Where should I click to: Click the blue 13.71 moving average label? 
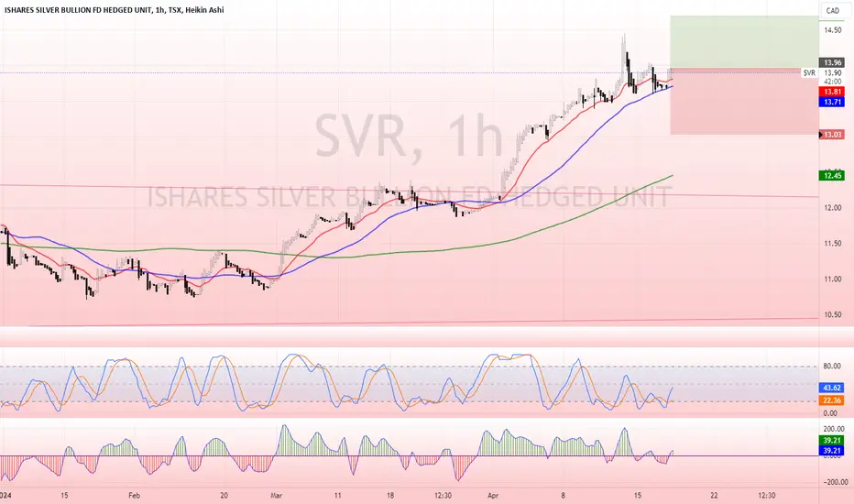click(x=832, y=102)
